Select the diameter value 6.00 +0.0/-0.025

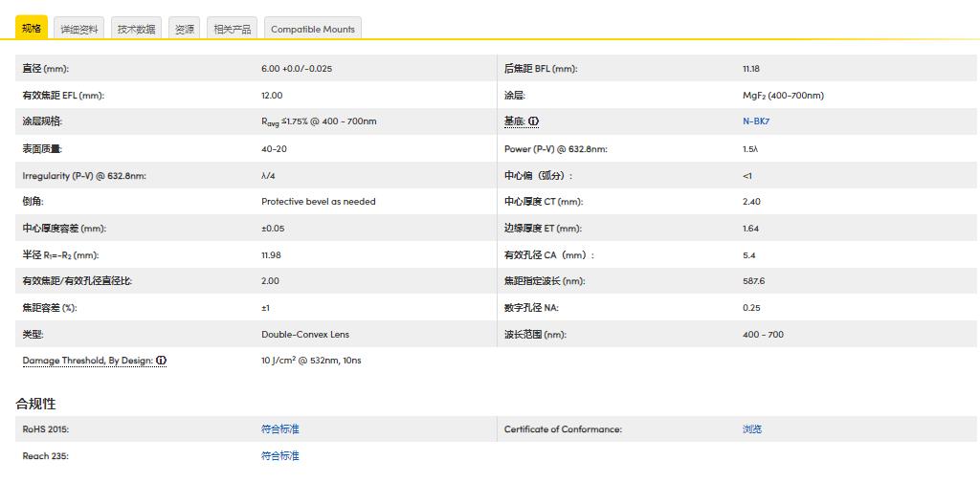pyautogui.click(x=297, y=69)
